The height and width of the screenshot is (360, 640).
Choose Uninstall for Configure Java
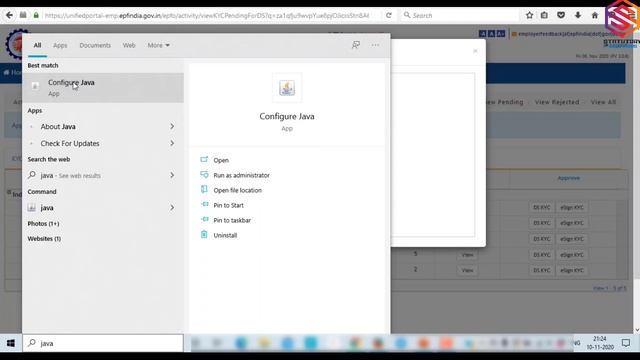pos(225,236)
